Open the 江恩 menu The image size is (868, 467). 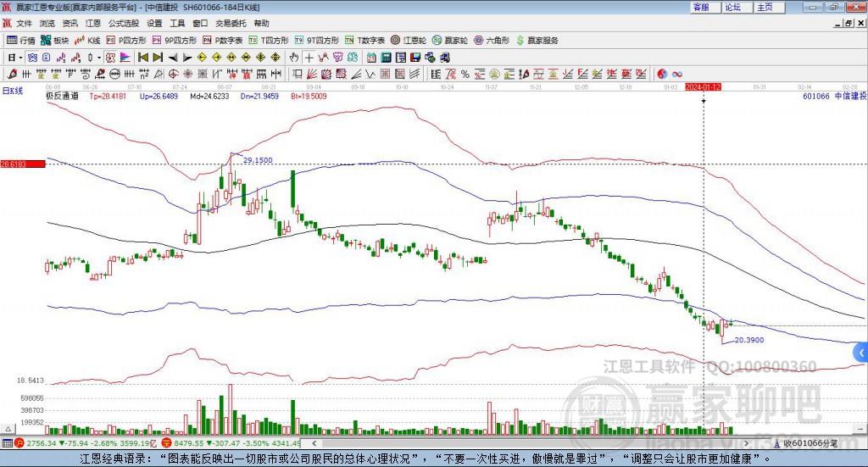click(93, 23)
